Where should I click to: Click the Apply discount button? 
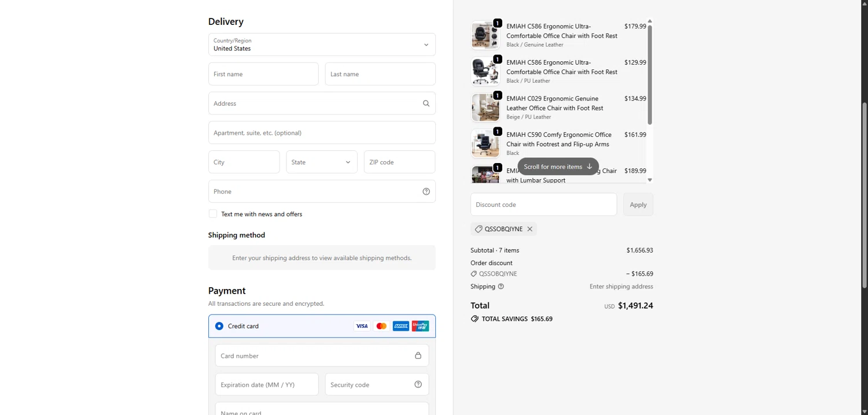(638, 205)
